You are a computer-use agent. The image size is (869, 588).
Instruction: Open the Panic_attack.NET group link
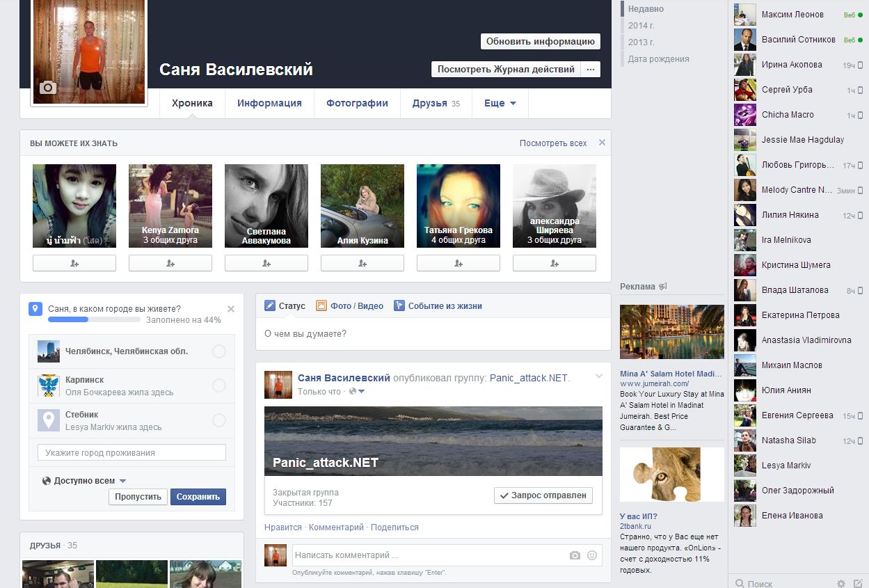click(x=529, y=378)
